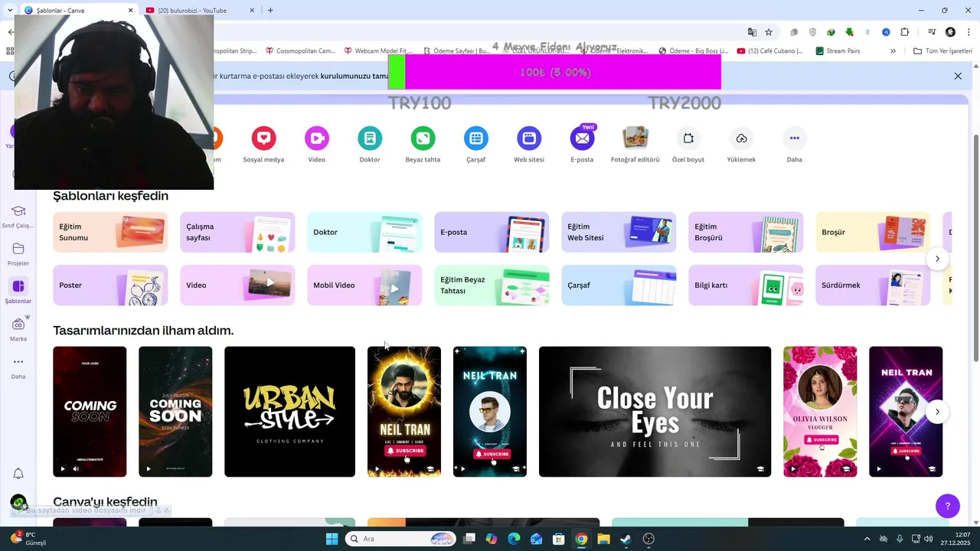
Task: Open the Café Cubano YouTube bookmark
Action: click(770, 51)
